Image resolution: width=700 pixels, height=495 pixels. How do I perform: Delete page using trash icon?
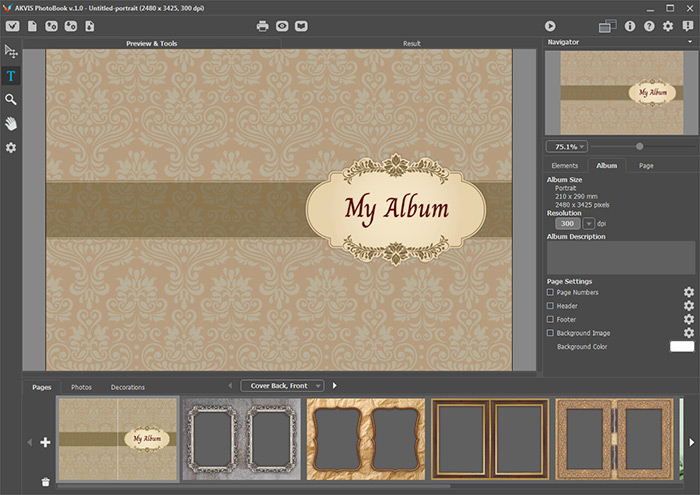45,482
